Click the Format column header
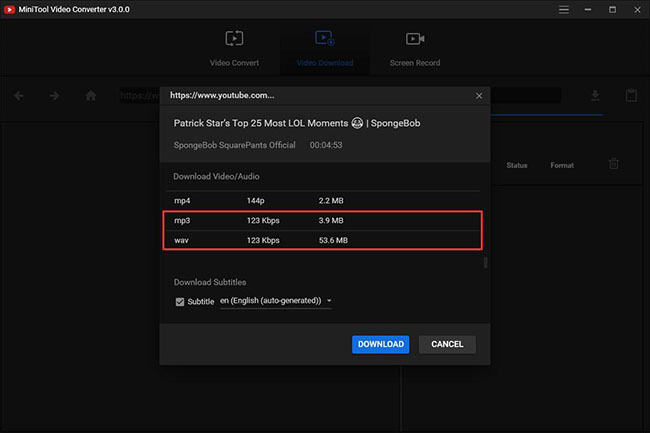 562,165
